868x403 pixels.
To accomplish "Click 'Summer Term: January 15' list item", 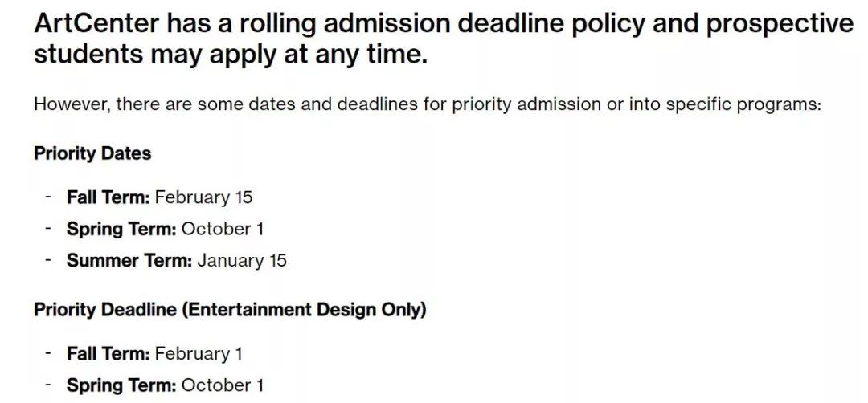I will (177, 260).
